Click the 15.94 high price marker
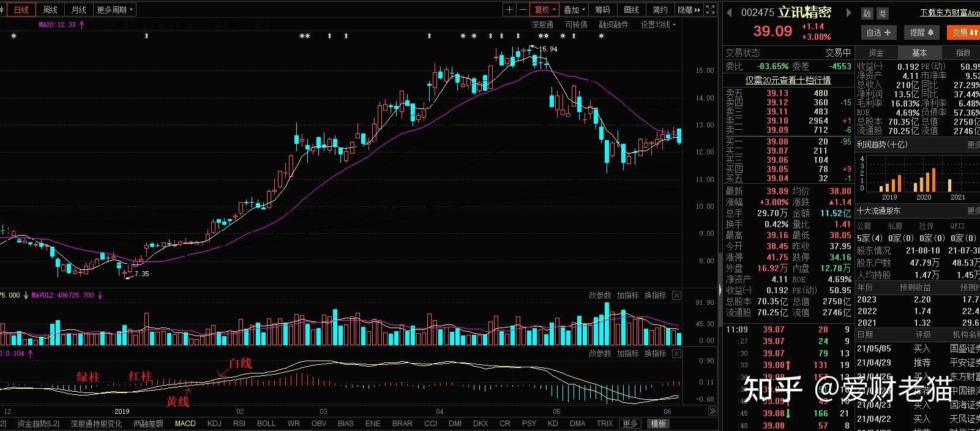 [548, 49]
